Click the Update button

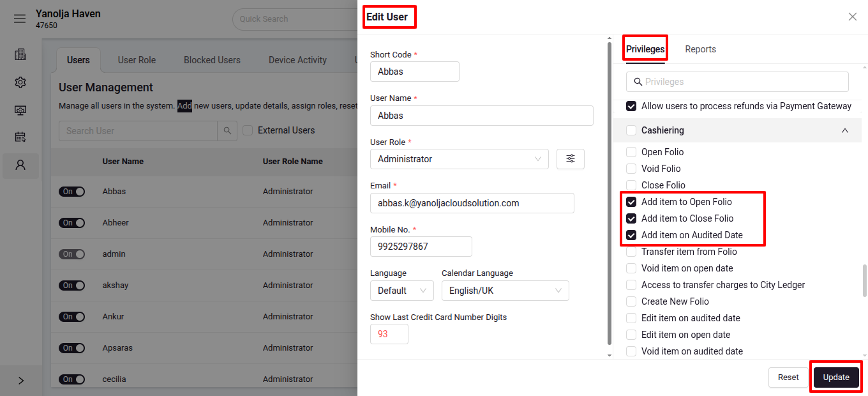(x=836, y=377)
